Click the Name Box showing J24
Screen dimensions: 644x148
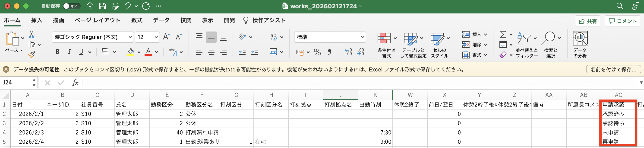16,82
